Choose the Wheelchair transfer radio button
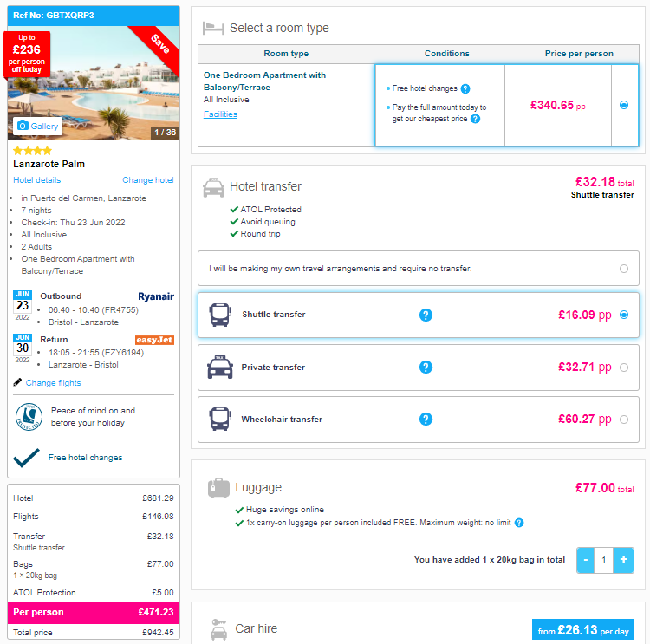 (624, 420)
